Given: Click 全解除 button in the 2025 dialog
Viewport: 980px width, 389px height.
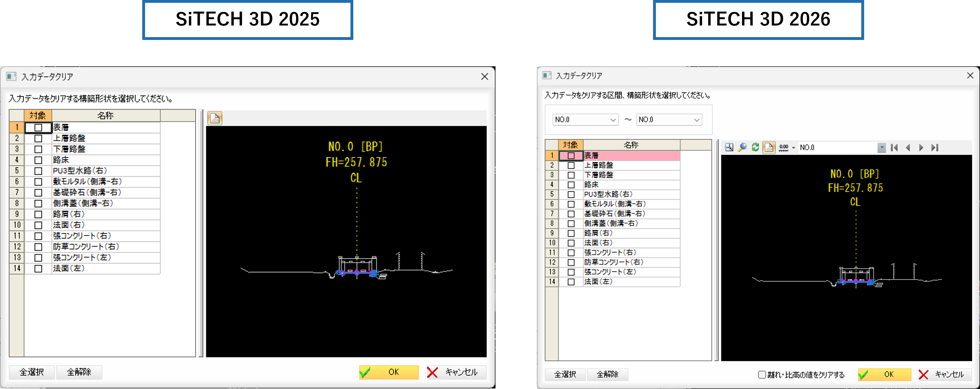Looking at the screenshot, I should point(79,372).
